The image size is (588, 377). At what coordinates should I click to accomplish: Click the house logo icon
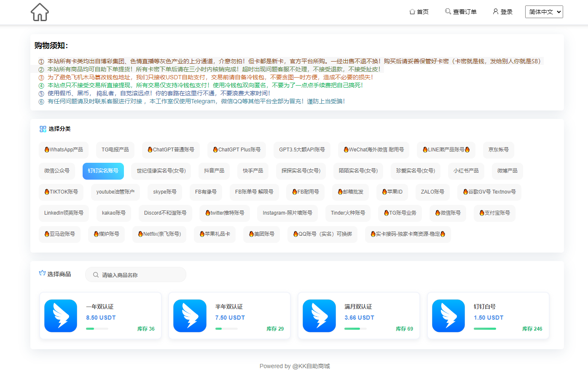pos(40,12)
